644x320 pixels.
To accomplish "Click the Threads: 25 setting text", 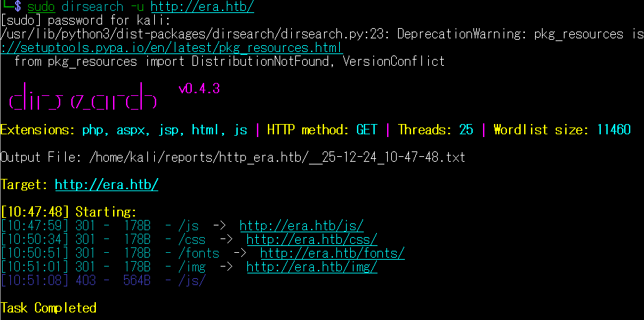I will [x=436, y=130].
